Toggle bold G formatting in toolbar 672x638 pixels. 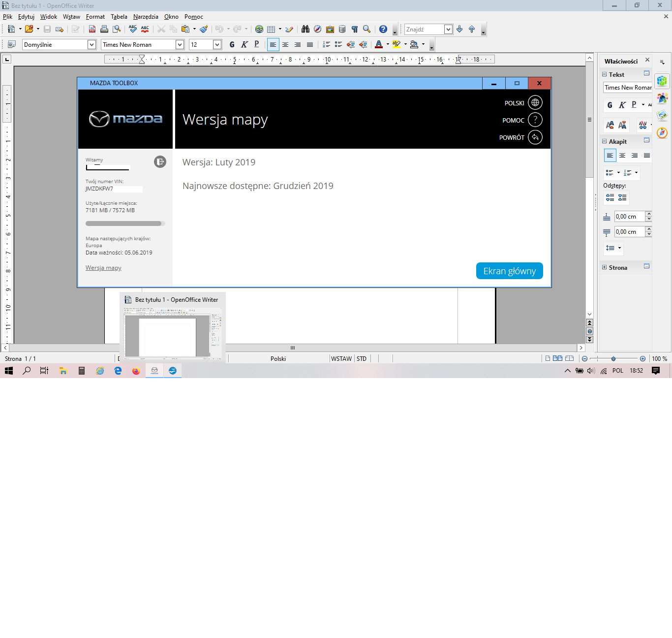(232, 44)
